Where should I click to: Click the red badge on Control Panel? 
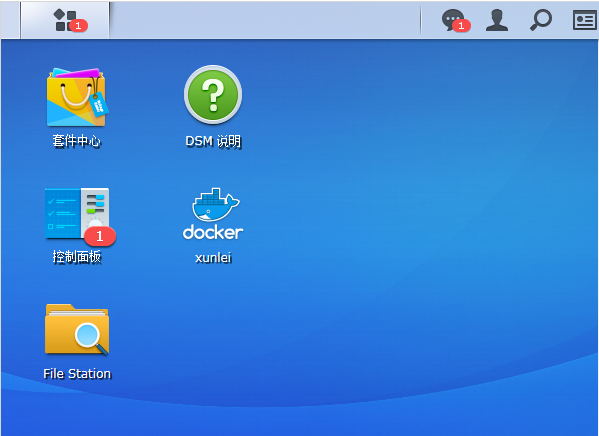coord(100,236)
